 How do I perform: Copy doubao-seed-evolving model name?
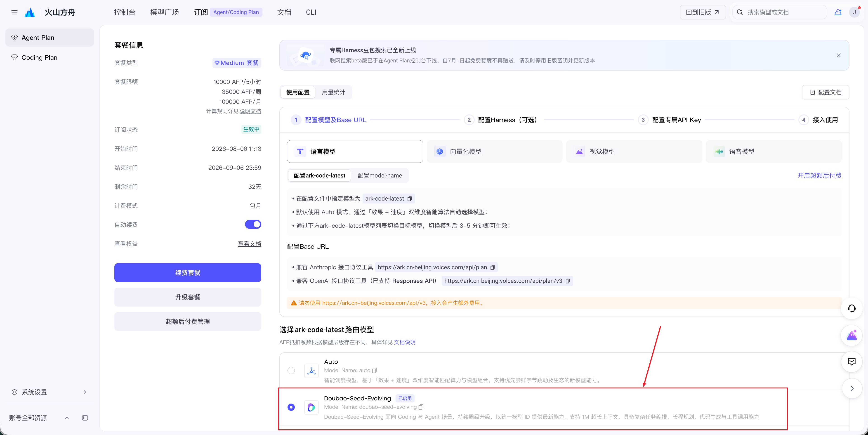click(x=421, y=407)
